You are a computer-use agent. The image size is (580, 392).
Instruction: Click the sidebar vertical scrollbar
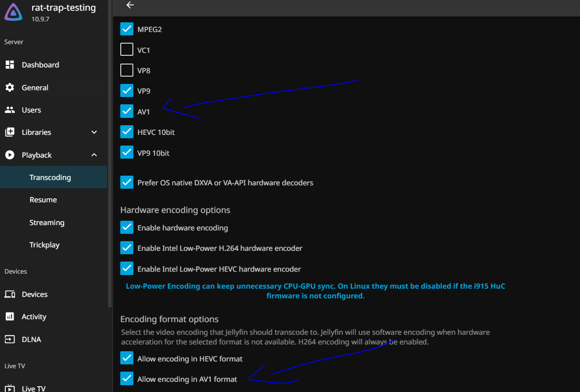pos(110,146)
